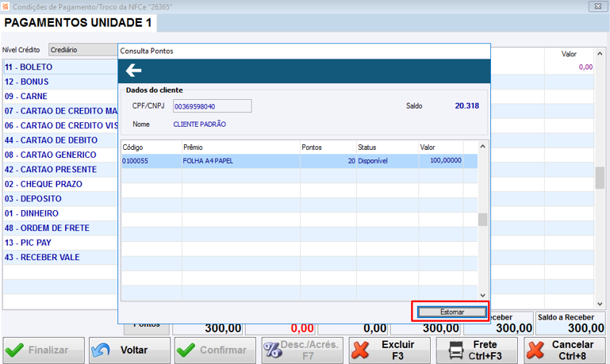Click the Excluir F3 button
This screenshot has width=610, height=364.
coord(389,351)
